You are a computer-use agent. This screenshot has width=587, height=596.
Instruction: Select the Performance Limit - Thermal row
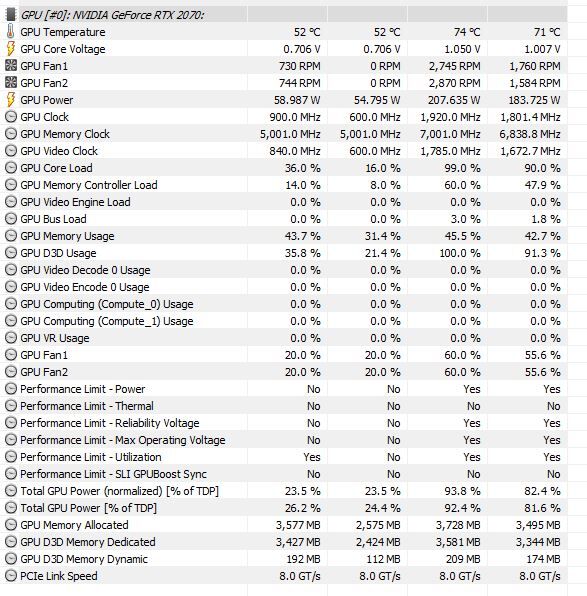(284, 406)
